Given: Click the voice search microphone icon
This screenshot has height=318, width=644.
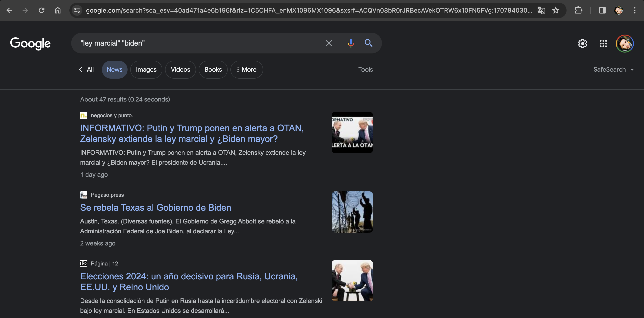Looking at the screenshot, I should 351,43.
